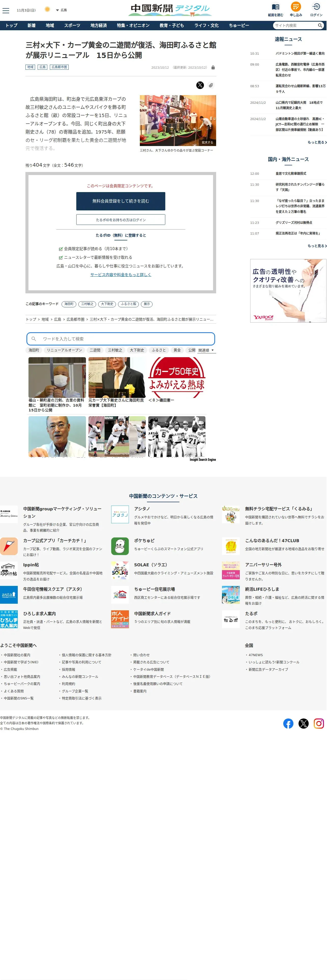Click the 三村敏之 keyword tag
This screenshot has width=327, height=980.
[x=87, y=304]
